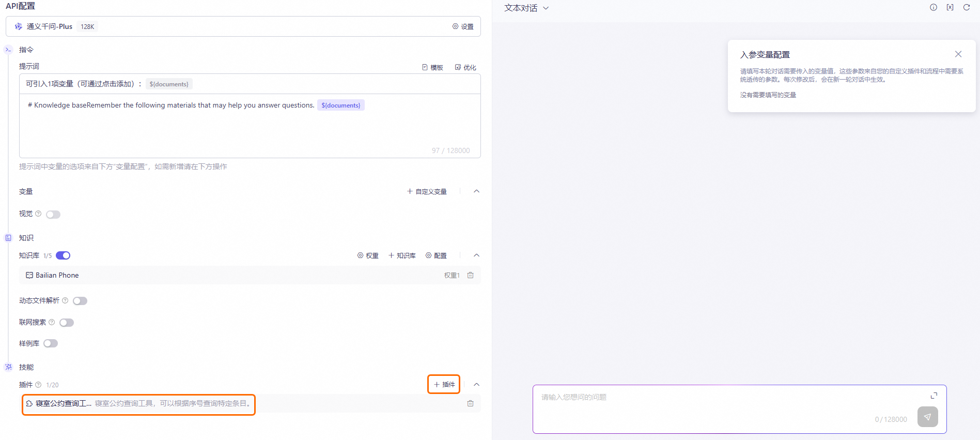Collapse the 变量 section chevron

pos(477,191)
